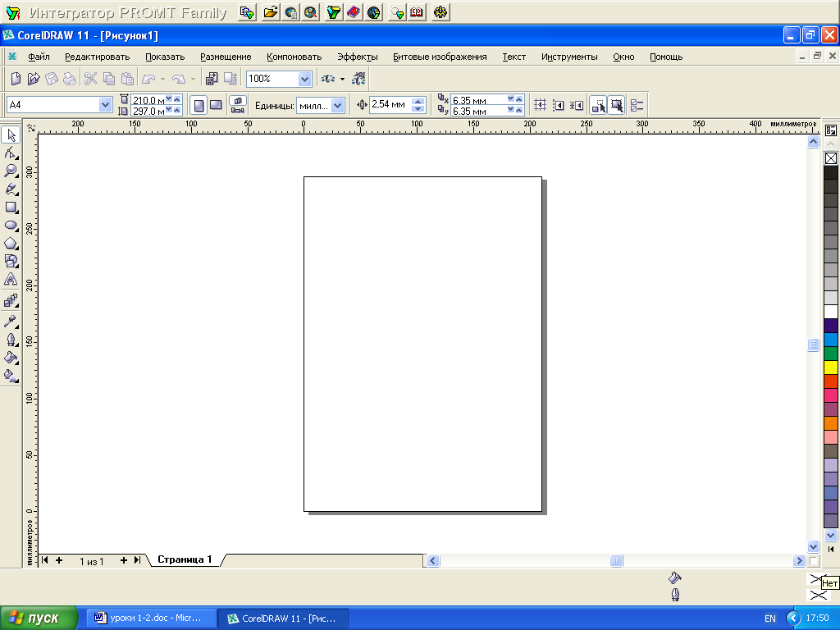Screen dimensions: 840x630
Task: Select the Basic Shapes tool
Action: (x=11, y=262)
